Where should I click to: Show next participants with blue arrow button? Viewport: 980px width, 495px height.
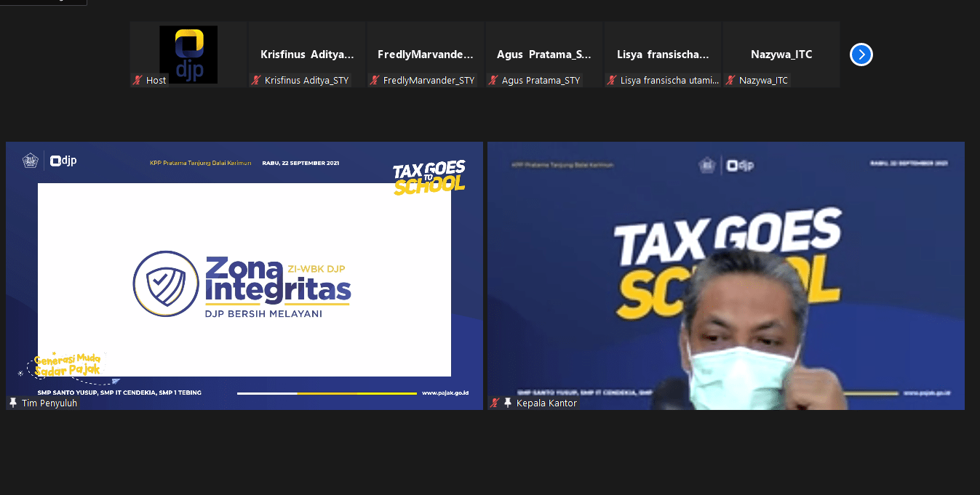[861, 55]
